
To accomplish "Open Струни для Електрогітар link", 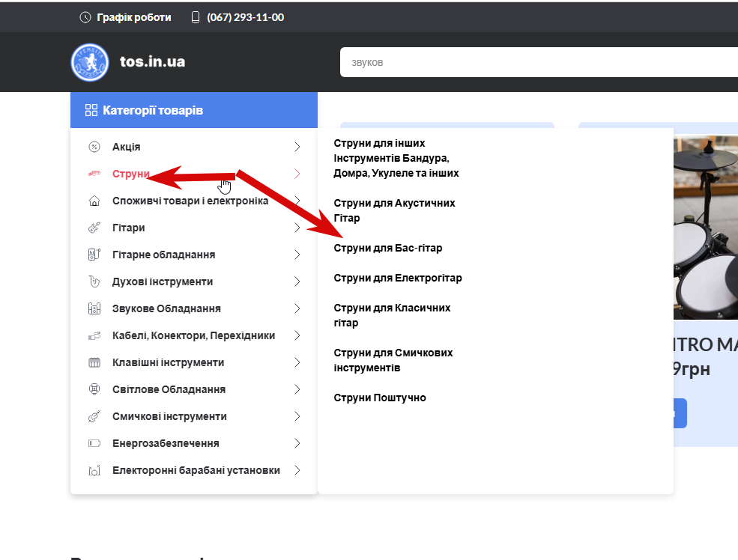I will coord(398,278).
